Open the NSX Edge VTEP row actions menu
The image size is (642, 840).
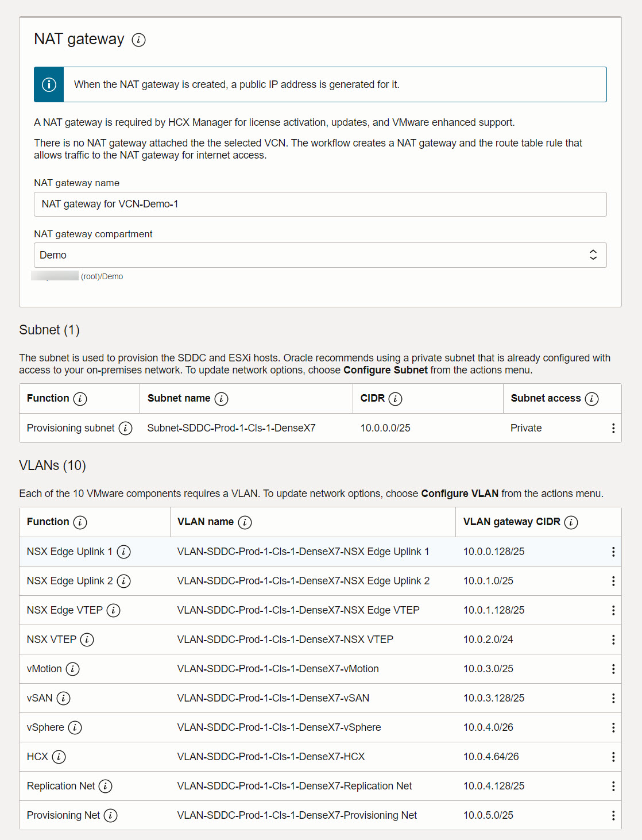click(613, 610)
